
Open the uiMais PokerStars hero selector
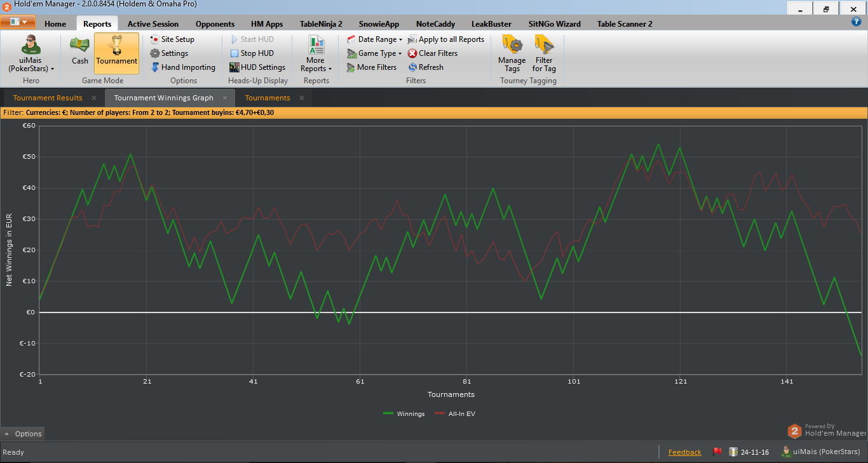tap(31, 54)
